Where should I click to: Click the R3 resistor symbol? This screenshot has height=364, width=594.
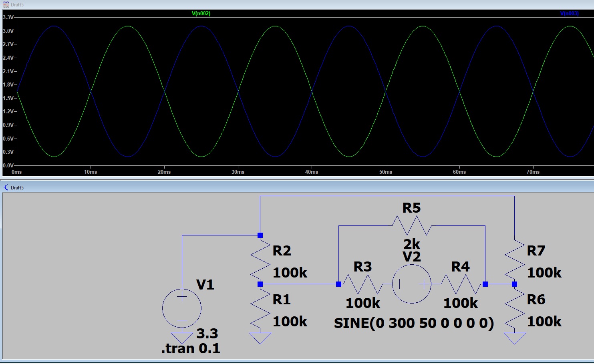tap(362, 284)
